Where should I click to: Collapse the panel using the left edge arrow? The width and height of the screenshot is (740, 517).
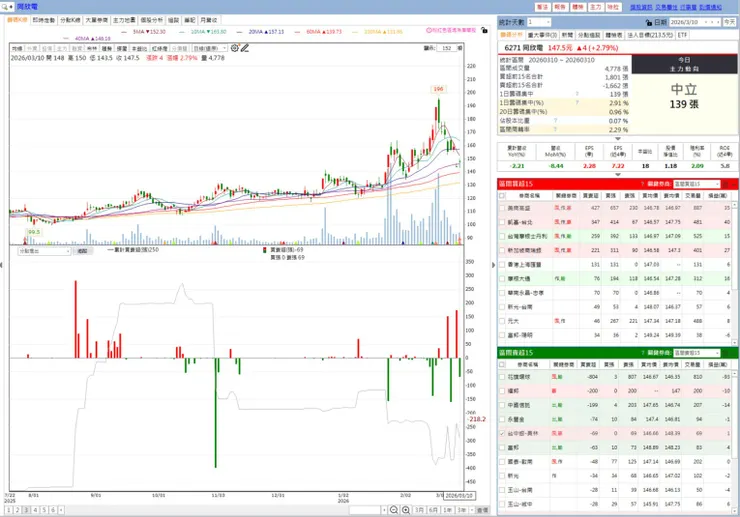tap(1, 265)
